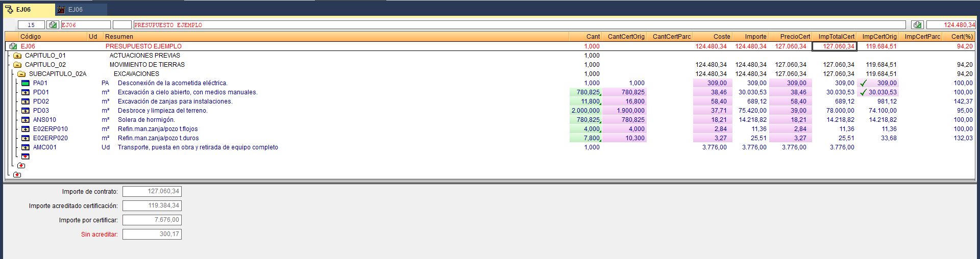Select 'Desconexión de la acometida eléctrica.' row

click(x=173, y=83)
